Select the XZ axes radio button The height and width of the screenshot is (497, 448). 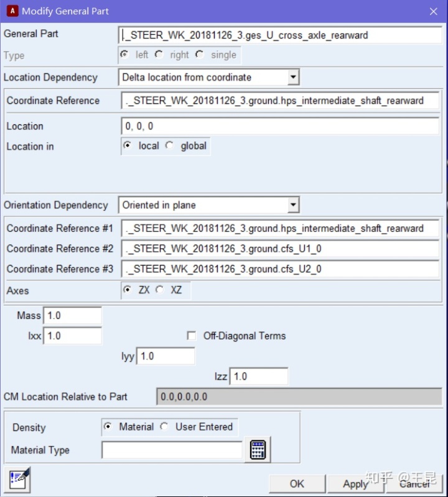tap(160, 290)
